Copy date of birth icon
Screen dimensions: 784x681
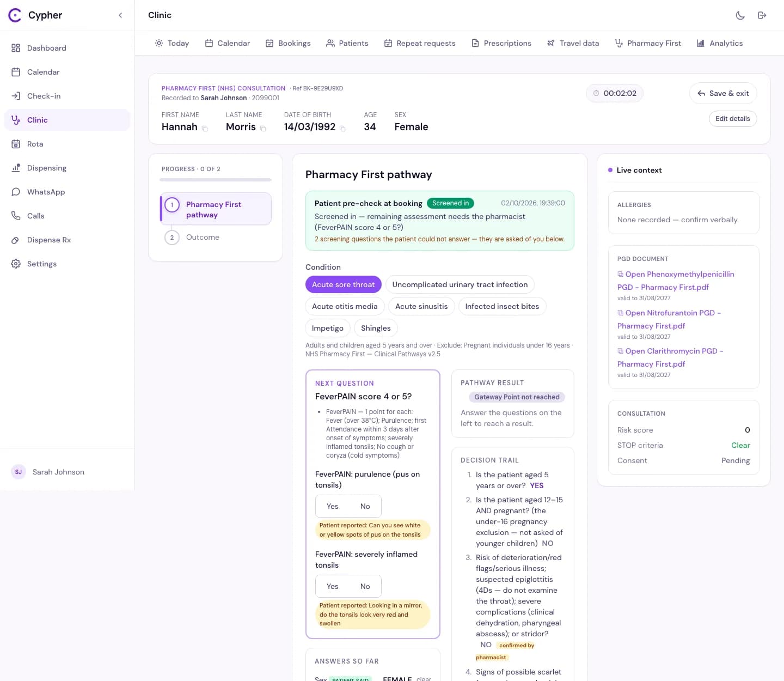pyautogui.click(x=342, y=129)
